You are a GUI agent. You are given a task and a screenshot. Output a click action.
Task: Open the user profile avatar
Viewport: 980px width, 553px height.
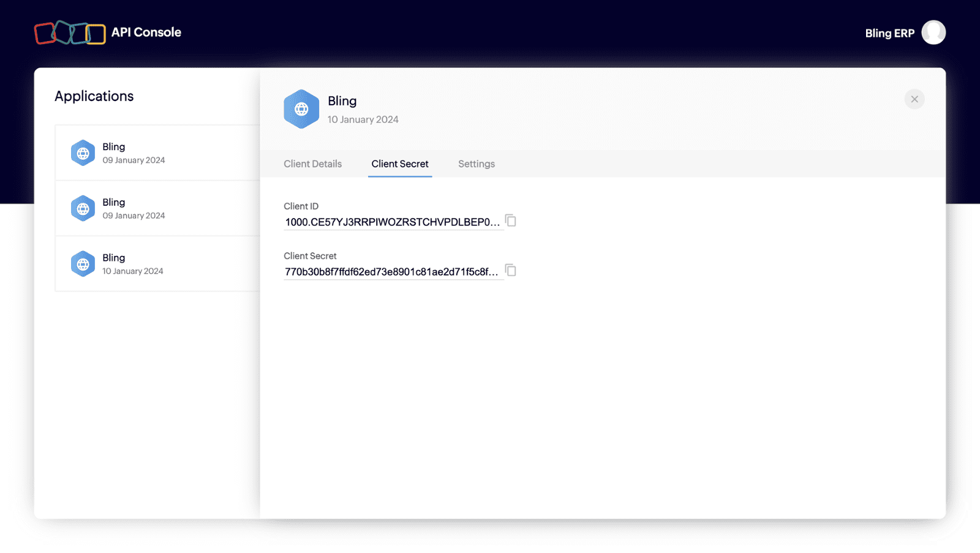[x=933, y=32]
